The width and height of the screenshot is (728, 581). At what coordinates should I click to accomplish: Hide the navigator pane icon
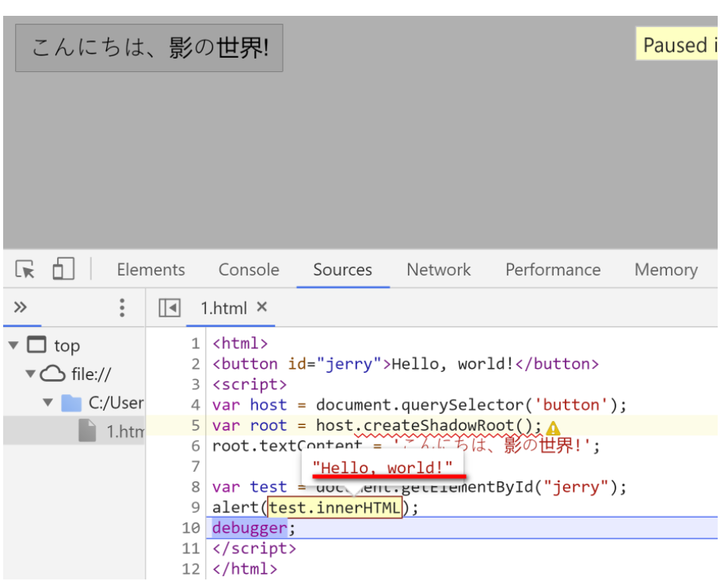coord(170,308)
